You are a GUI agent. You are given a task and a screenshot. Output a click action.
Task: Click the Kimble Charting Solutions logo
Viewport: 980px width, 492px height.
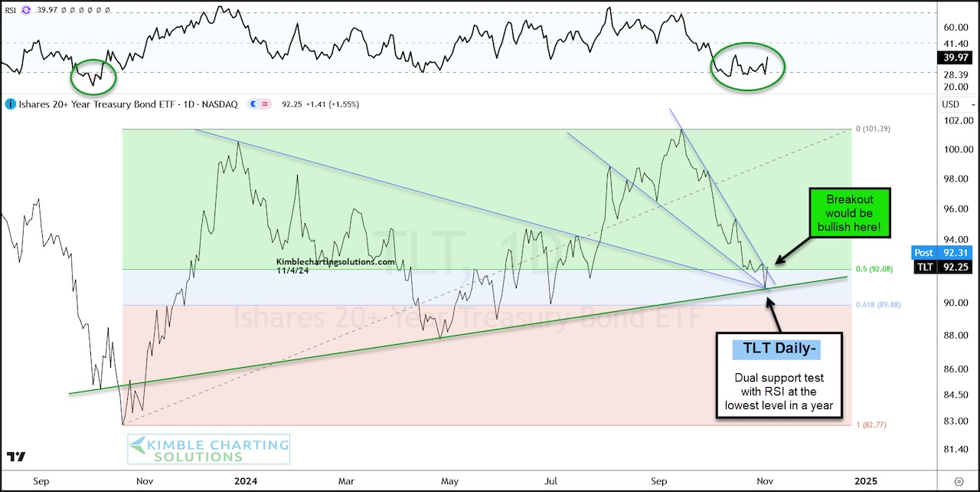pos(207,448)
